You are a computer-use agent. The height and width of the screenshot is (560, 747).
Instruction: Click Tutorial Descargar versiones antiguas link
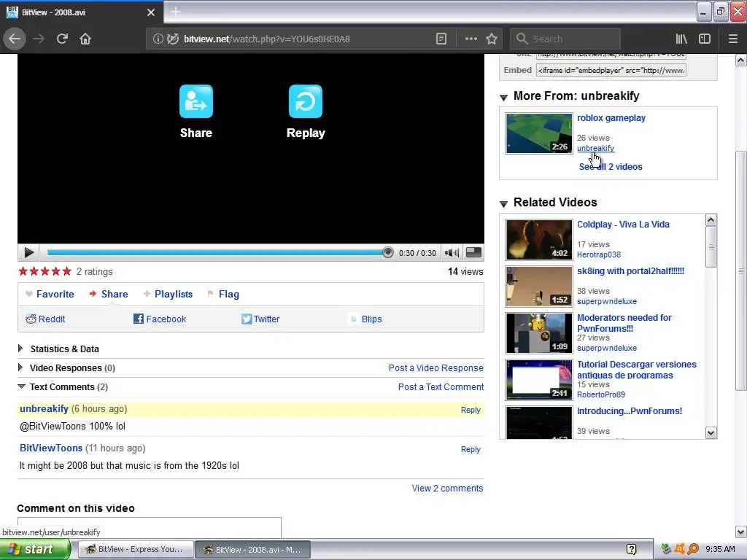tap(636, 370)
